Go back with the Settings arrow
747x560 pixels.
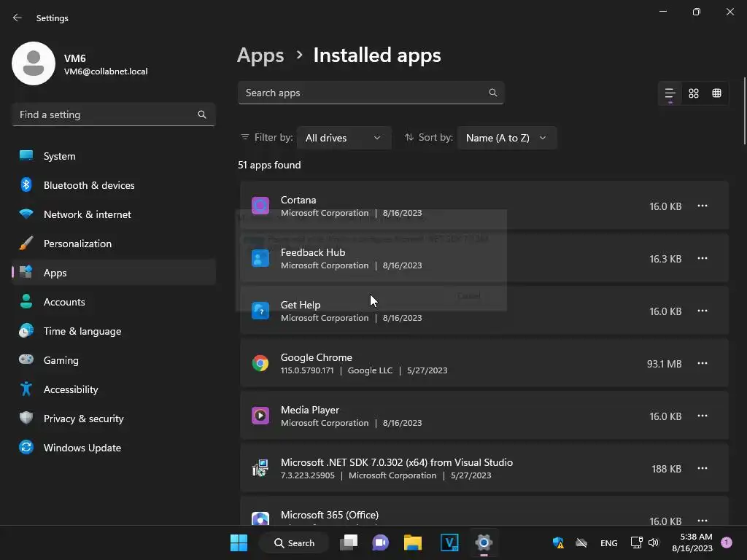point(18,17)
